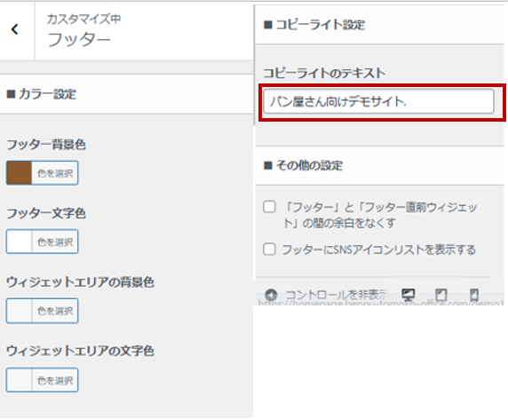Screen dimensions: 508x420
Task: Click the コピーライトのテキスト label
Action: click(x=324, y=73)
